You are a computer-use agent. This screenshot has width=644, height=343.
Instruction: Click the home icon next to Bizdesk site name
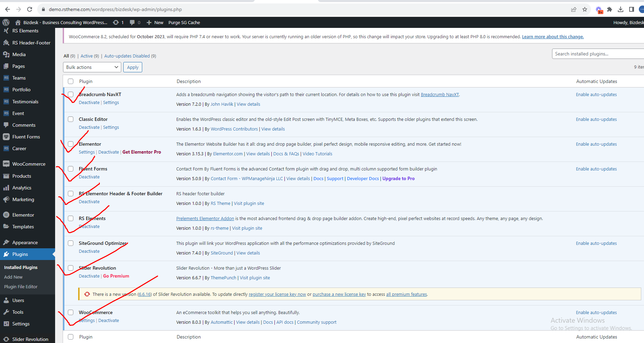(18, 22)
